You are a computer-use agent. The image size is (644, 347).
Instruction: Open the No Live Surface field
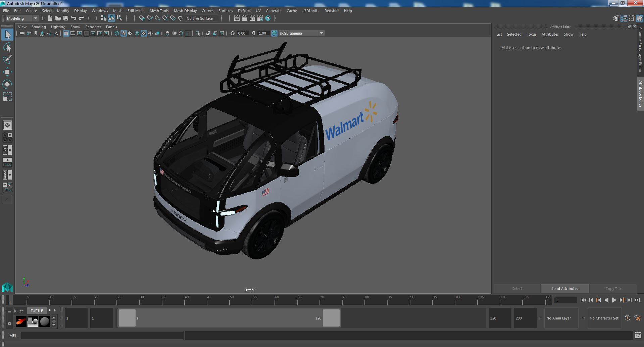(201, 18)
